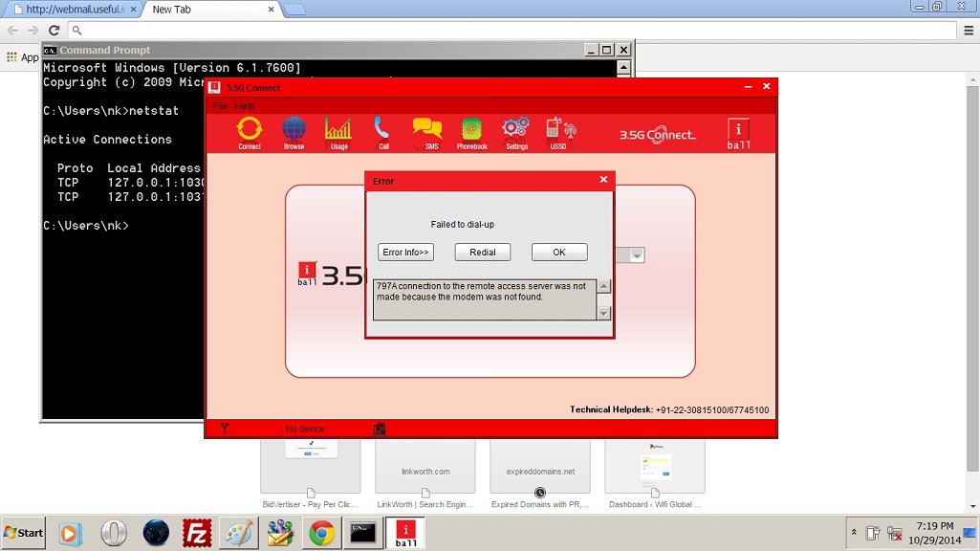Image resolution: width=980 pixels, height=551 pixels.
Task: Select the Call phone icon
Action: point(382,132)
